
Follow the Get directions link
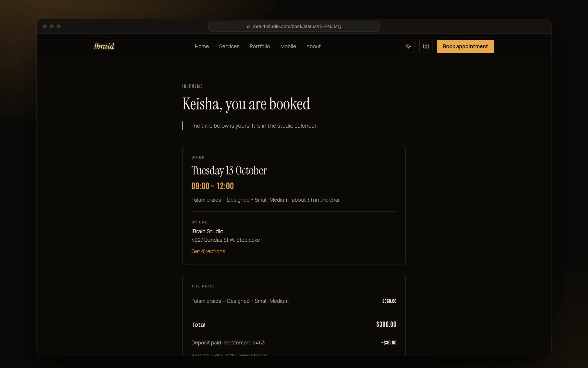[x=208, y=251]
